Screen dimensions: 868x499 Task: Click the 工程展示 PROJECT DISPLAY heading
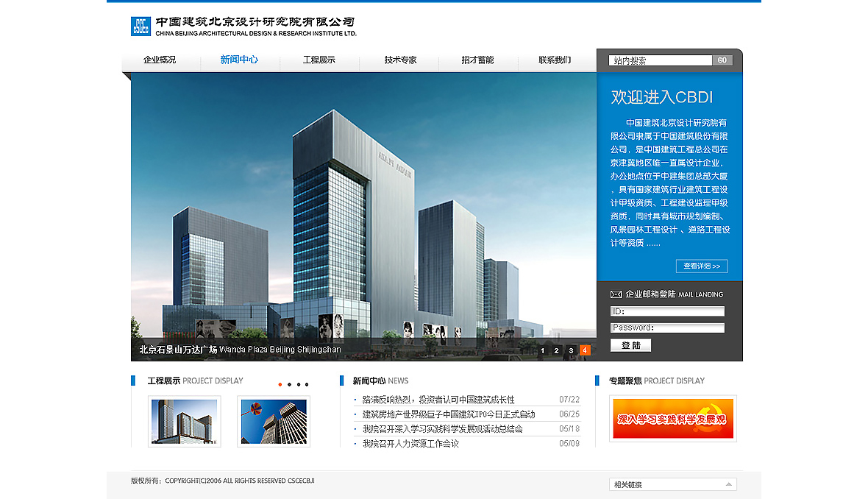coord(195,381)
